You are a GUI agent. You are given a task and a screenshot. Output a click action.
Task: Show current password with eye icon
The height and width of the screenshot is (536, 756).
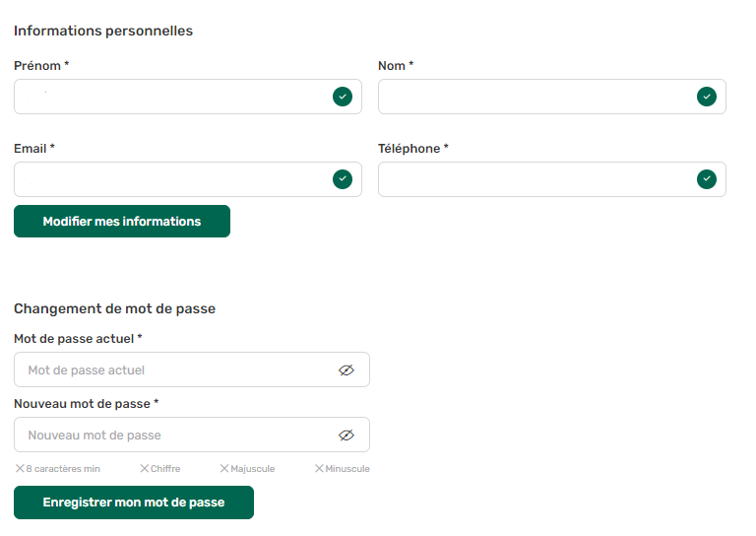(346, 370)
